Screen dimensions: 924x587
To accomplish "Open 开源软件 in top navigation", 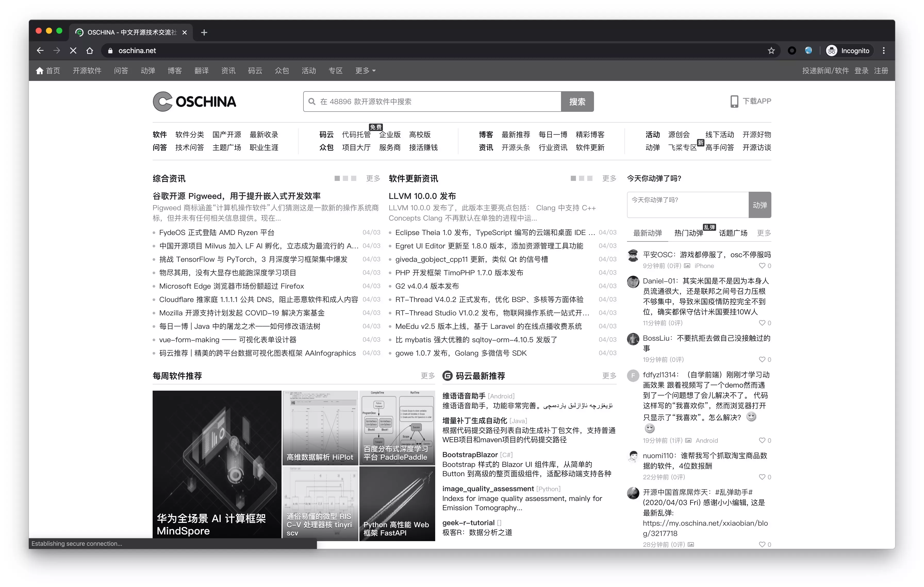I will click(x=87, y=71).
